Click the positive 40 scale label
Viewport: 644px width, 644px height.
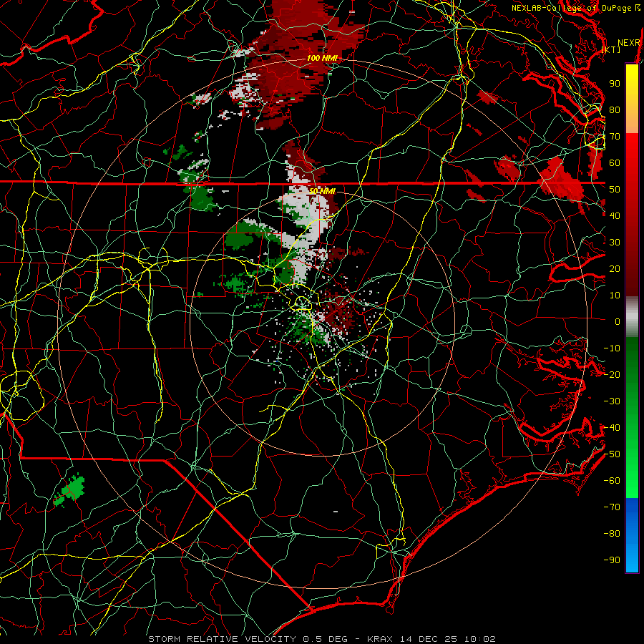pyautogui.click(x=615, y=215)
